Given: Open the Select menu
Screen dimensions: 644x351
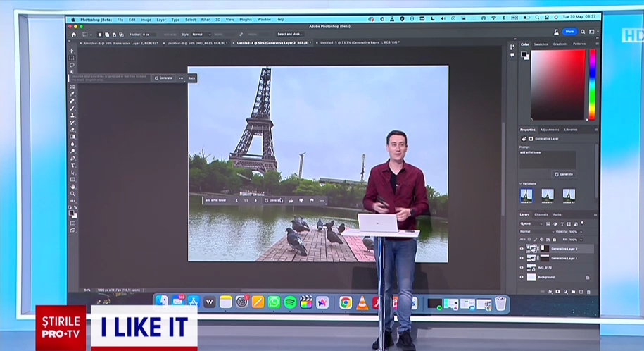Looking at the screenshot, I should point(190,19).
